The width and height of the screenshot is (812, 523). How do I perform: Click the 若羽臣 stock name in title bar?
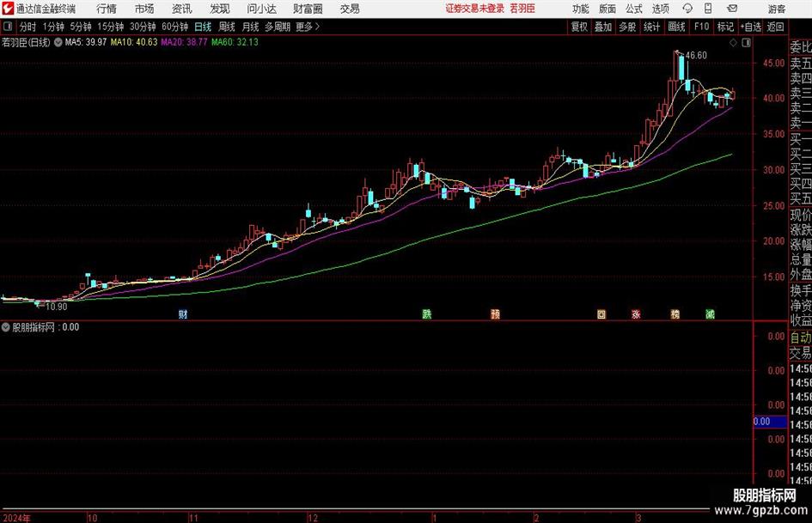click(522, 9)
